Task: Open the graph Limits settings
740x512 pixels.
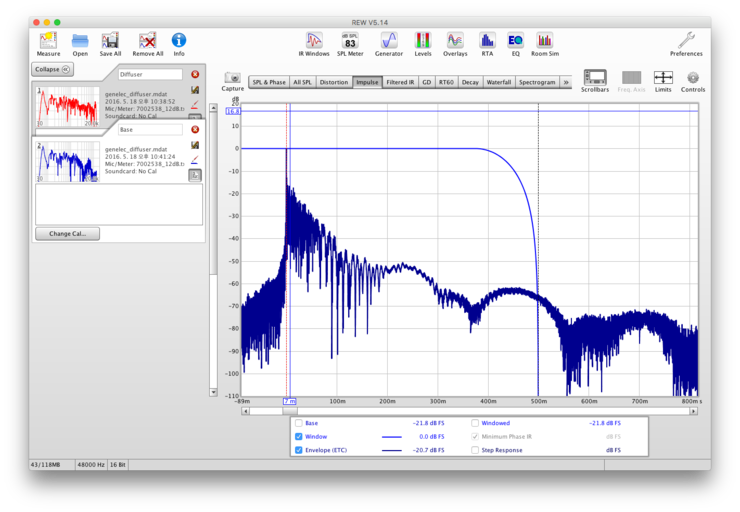Action: (x=663, y=78)
